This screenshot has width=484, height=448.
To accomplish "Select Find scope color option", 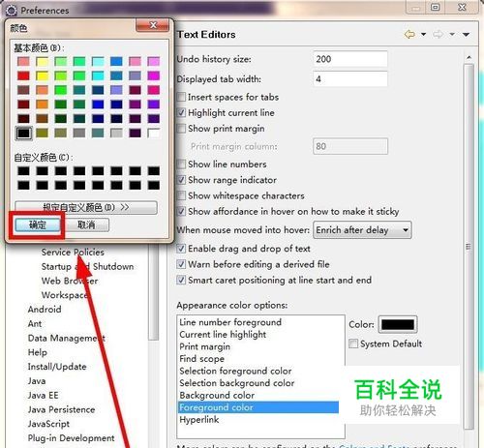I will click(201, 359).
